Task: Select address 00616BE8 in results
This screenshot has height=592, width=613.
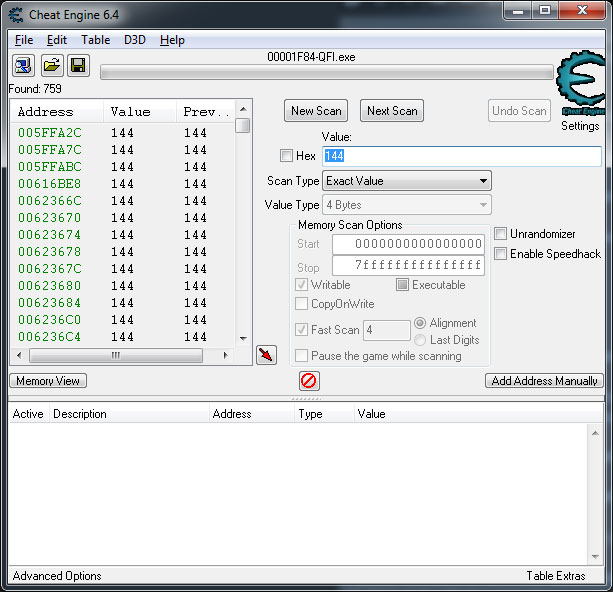Action: pyautogui.click(x=50, y=183)
